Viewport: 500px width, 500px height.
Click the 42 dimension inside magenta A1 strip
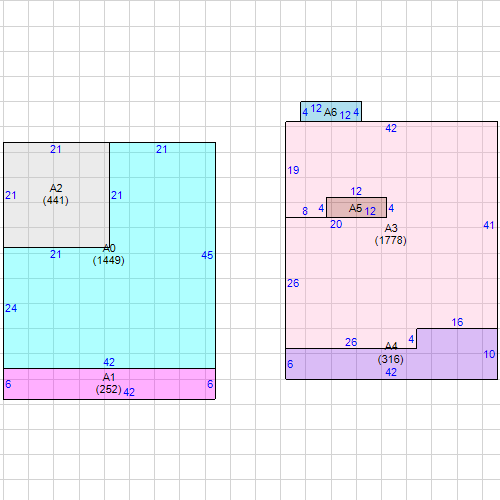point(129,392)
